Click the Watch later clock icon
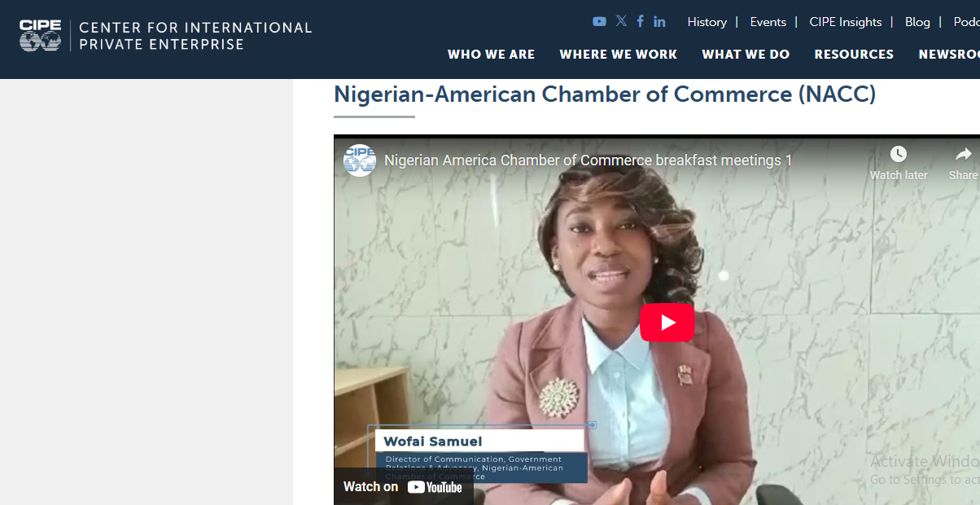 899,155
